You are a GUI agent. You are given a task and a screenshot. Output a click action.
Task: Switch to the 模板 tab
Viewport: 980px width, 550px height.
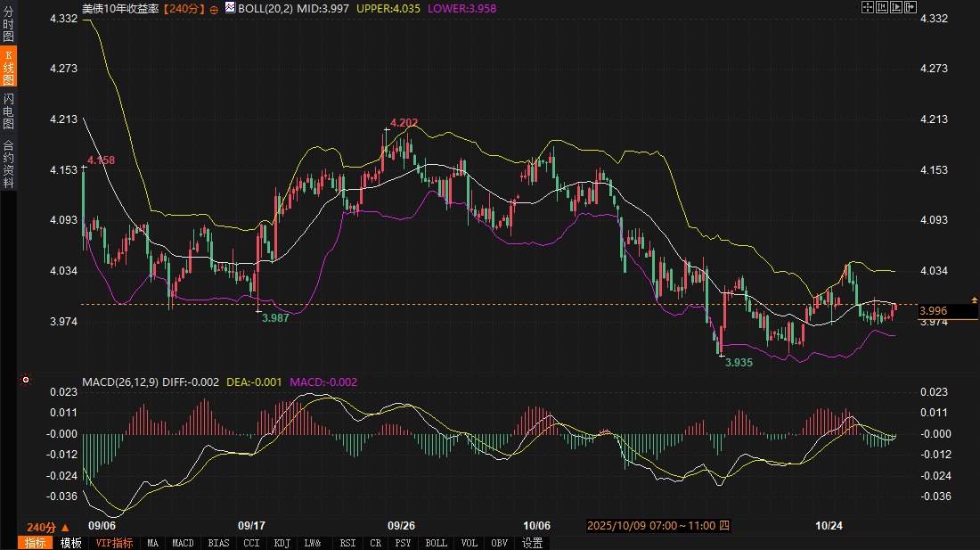tap(71, 543)
